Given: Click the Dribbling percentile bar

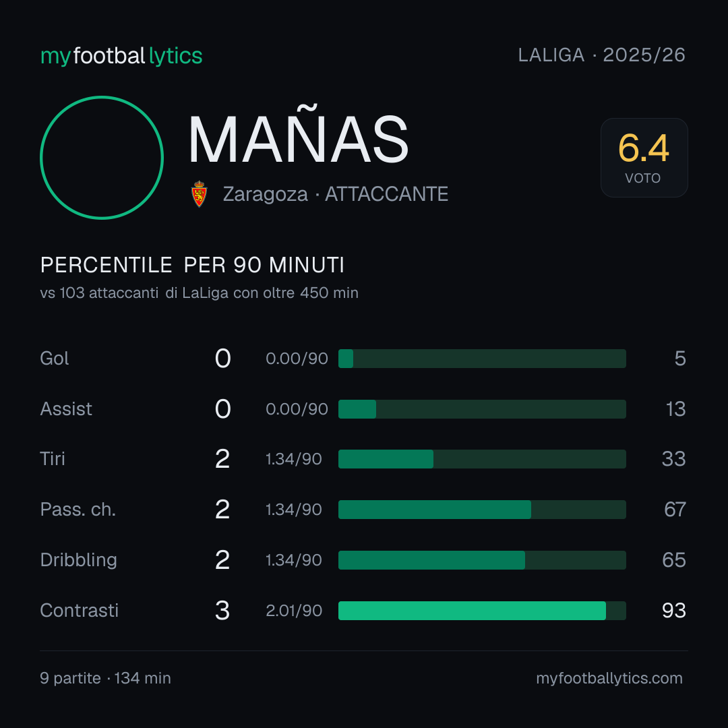Looking at the screenshot, I should tap(482, 560).
